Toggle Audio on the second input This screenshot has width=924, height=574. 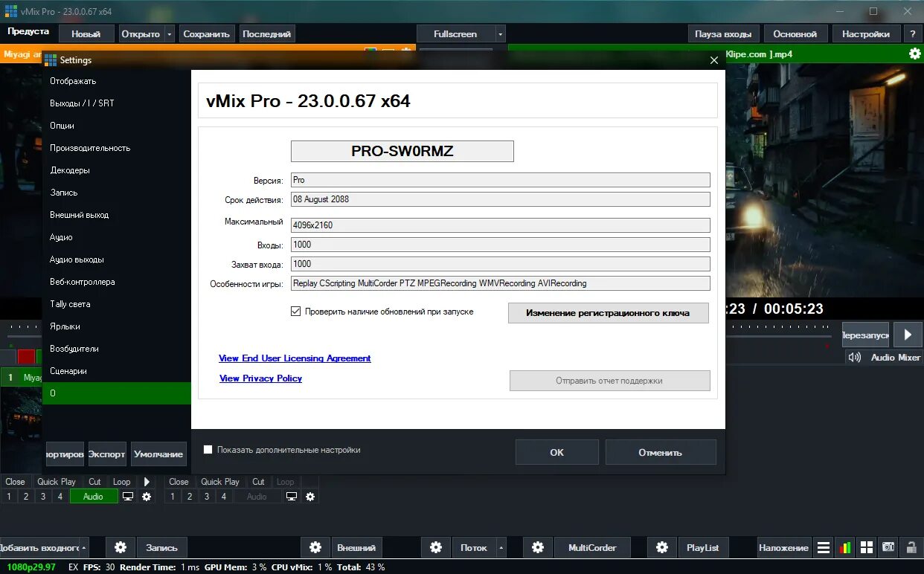(257, 496)
